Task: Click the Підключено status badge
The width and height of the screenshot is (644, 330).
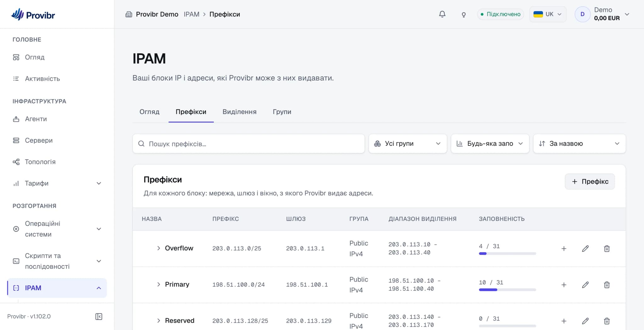Action: [x=500, y=14]
